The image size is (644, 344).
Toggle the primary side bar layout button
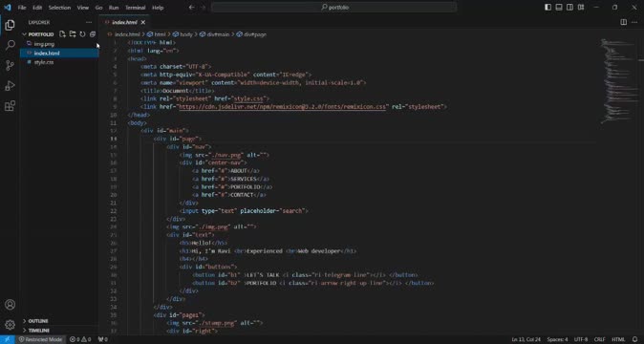click(x=547, y=7)
